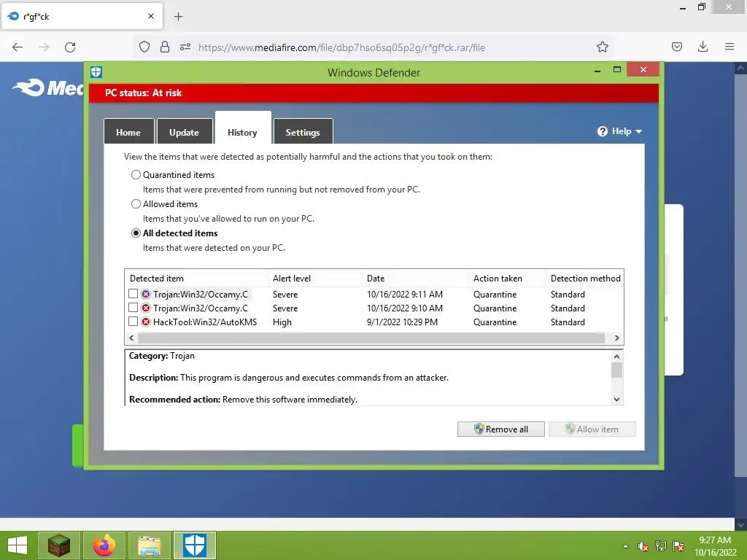747x560 pixels.
Task: Switch to the Update tab
Action: coord(184,133)
